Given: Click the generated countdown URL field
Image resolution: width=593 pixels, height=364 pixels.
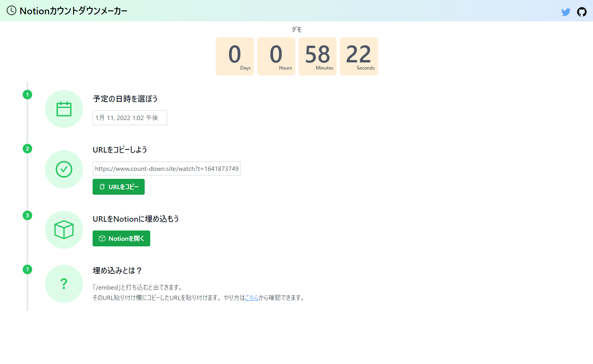Looking at the screenshot, I should click(167, 168).
